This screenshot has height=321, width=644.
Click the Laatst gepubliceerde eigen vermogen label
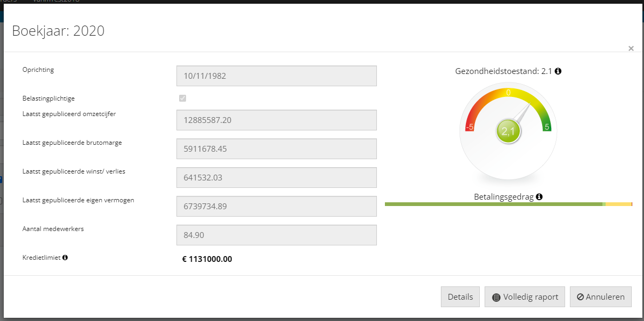click(78, 200)
